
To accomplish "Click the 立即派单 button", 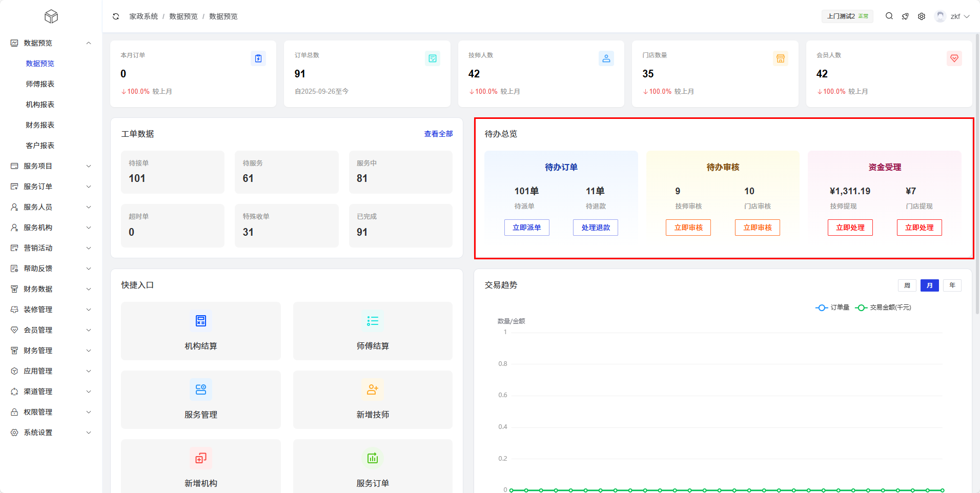I will click(526, 228).
